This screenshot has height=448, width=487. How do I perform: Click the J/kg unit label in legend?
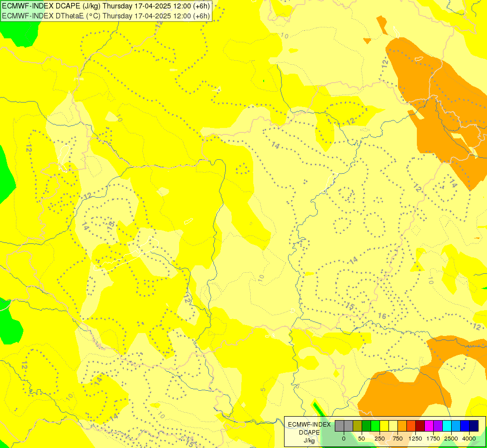tap(309, 441)
